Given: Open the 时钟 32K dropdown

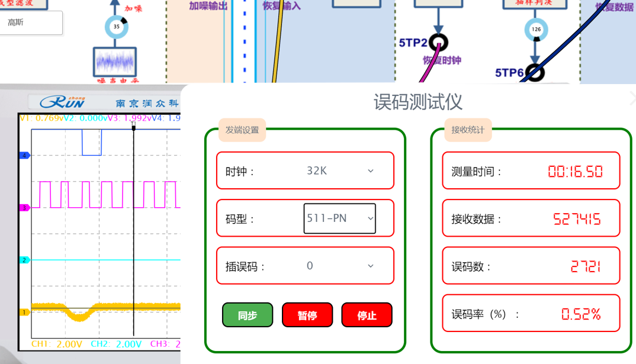Looking at the screenshot, I should pyautogui.click(x=340, y=171).
